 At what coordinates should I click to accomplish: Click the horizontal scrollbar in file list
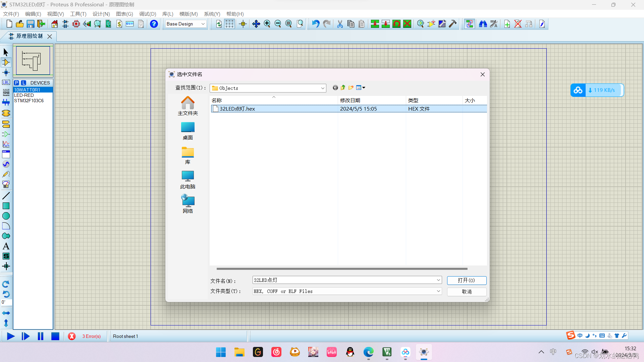point(342,269)
